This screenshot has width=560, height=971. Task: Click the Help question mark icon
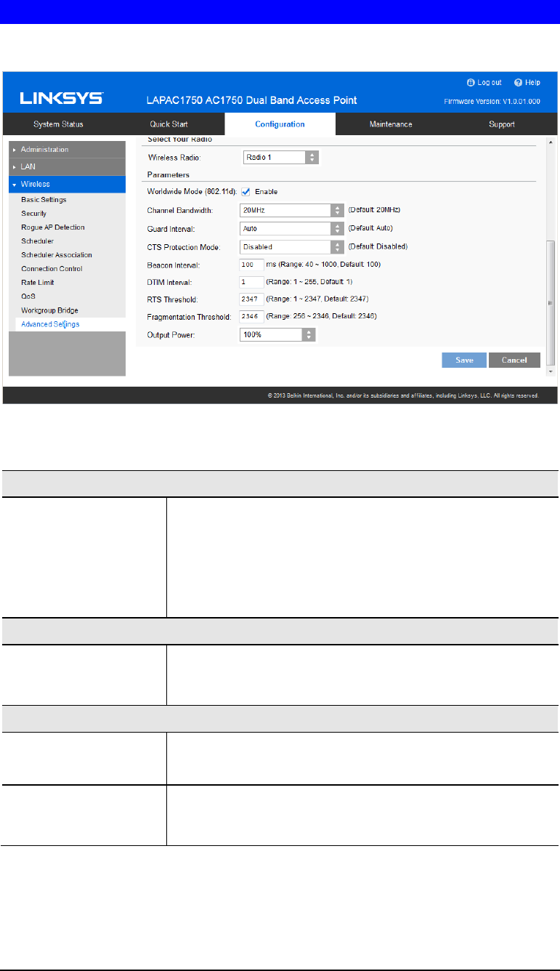click(x=518, y=83)
